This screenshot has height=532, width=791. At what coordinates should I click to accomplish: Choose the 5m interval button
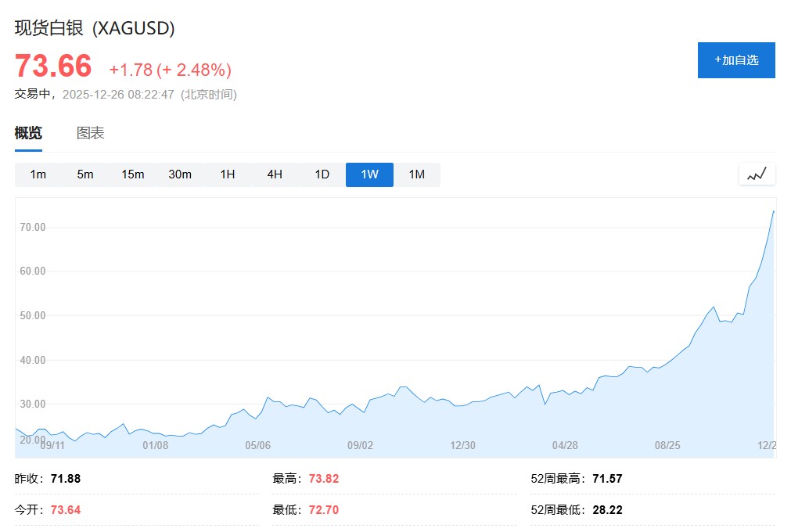pyautogui.click(x=85, y=174)
